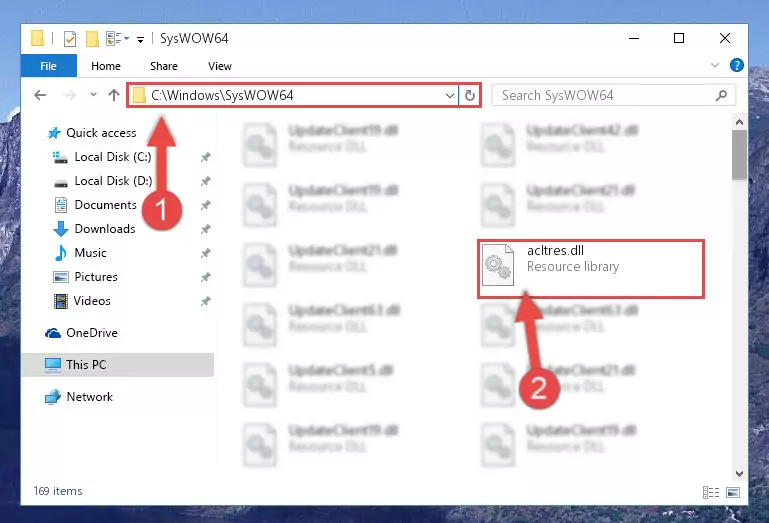Open Downloads in the sidebar
Screen dimensions: 769x523
pos(94,229)
